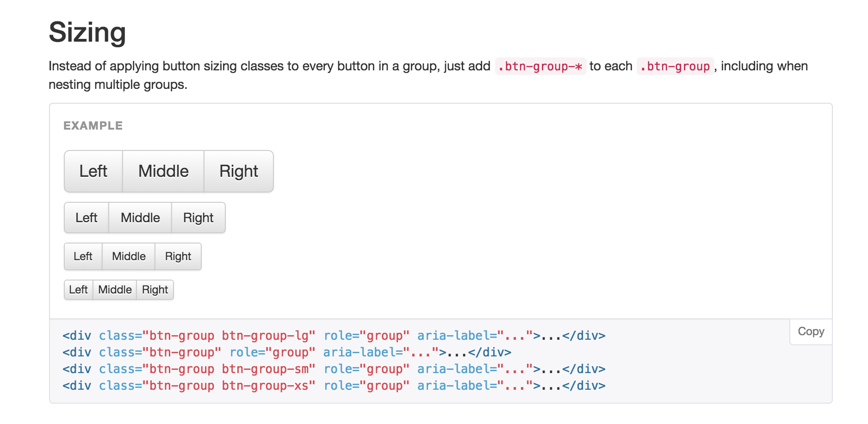868x424 pixels.
Task: Click the Left button in the largest group
Action: (x=93, y=171)
